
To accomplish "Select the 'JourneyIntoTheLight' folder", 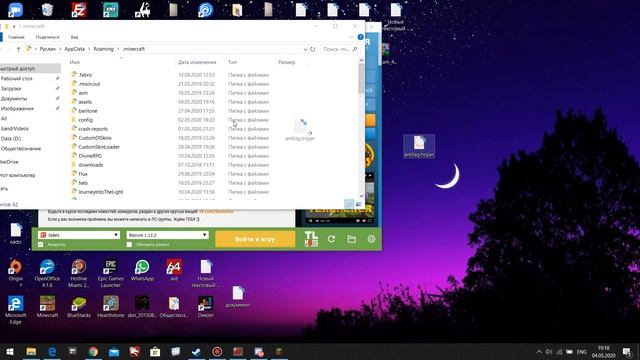I will (100, 192).
